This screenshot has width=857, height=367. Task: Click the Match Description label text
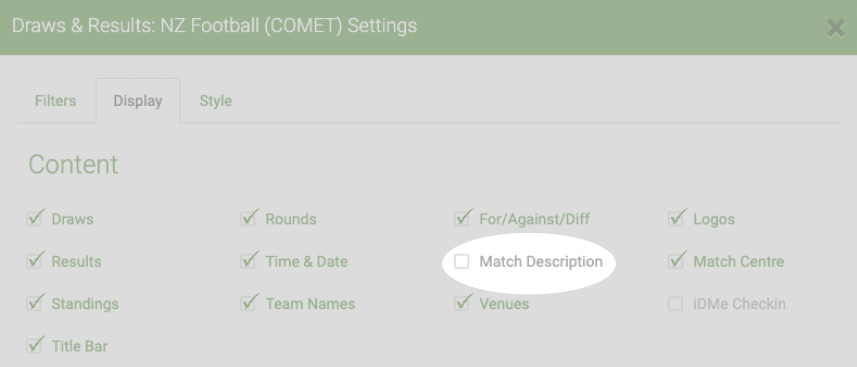coord(541,261)
